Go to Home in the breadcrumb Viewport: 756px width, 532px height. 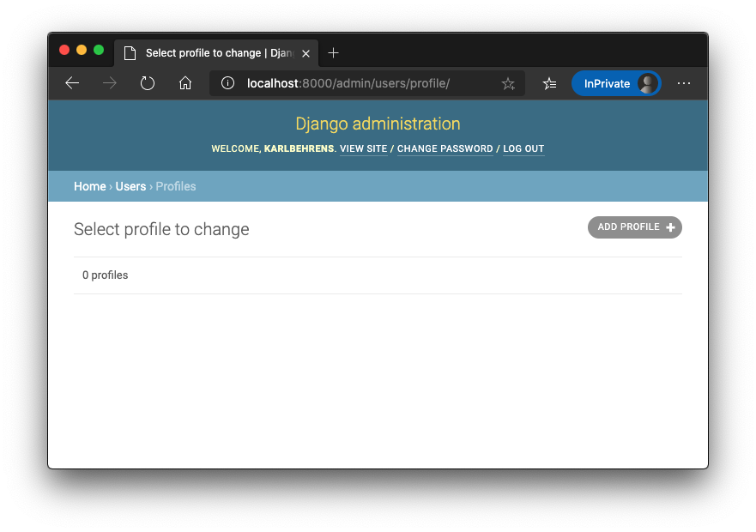[90, 187]
